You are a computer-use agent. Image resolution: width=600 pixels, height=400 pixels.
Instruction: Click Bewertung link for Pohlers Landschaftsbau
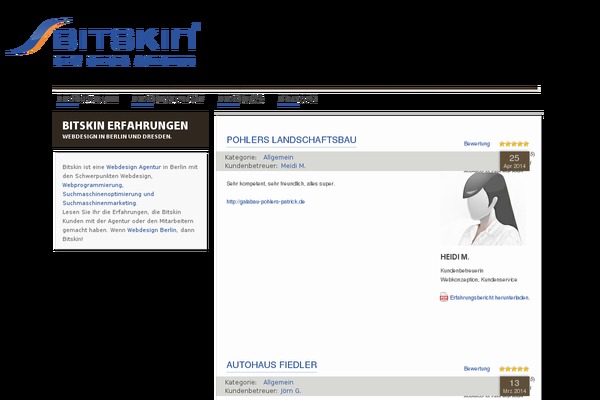[x=477, y=144]
